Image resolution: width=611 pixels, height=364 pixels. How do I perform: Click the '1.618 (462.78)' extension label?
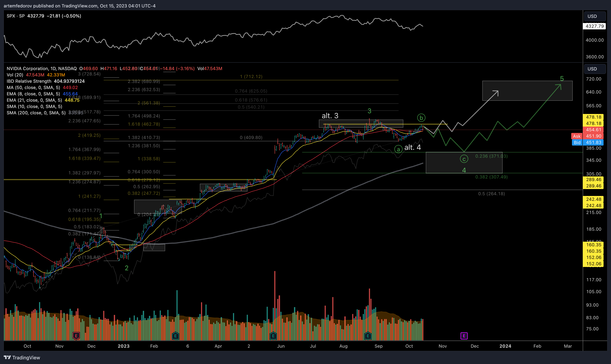point(144,124)
